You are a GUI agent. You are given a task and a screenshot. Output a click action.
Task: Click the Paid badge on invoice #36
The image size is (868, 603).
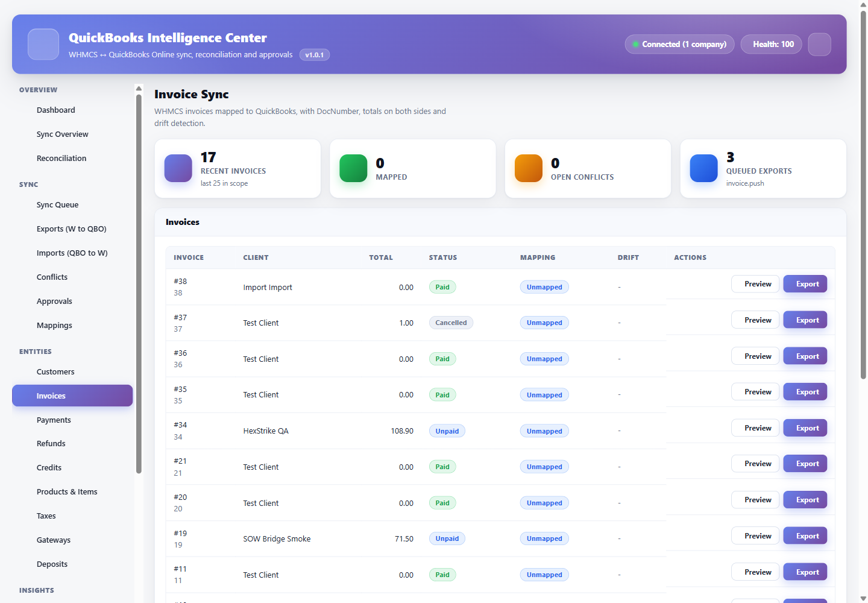pyautogui.click(x=442, y=359)
